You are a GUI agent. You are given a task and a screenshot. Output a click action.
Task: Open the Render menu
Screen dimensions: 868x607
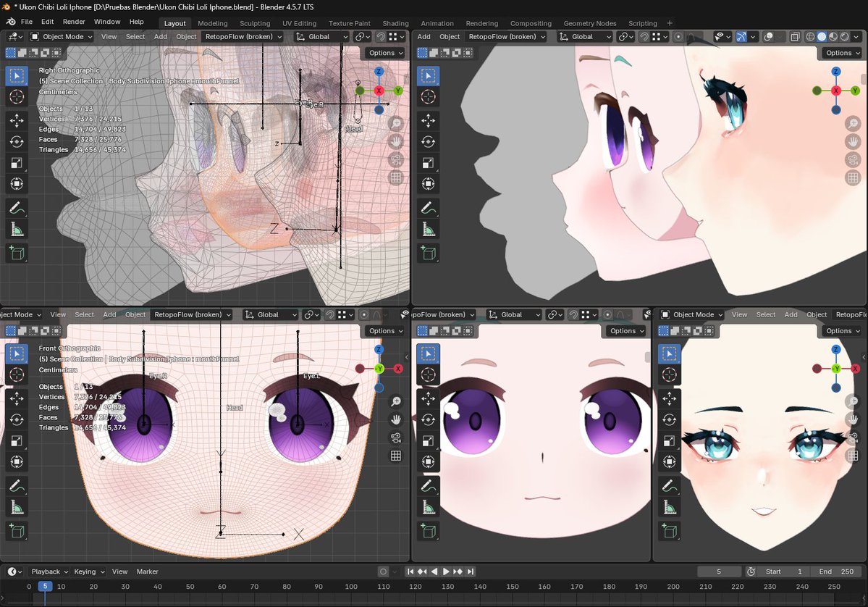click(74, 22)
